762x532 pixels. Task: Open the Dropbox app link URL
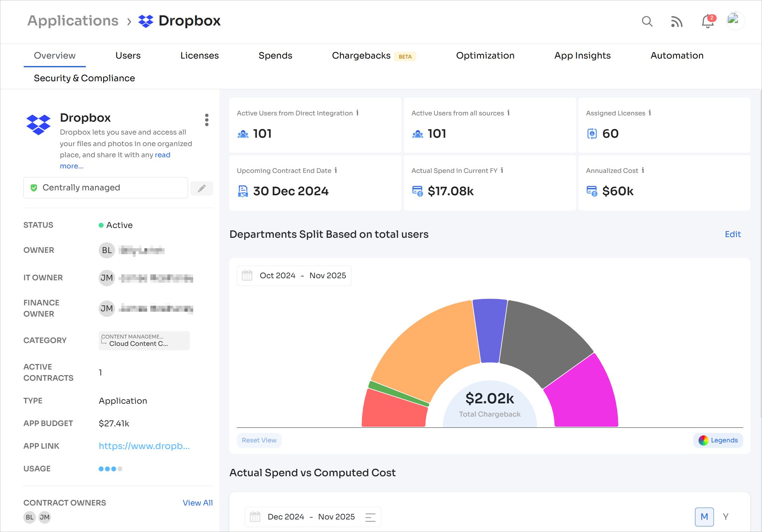point(144,446)
